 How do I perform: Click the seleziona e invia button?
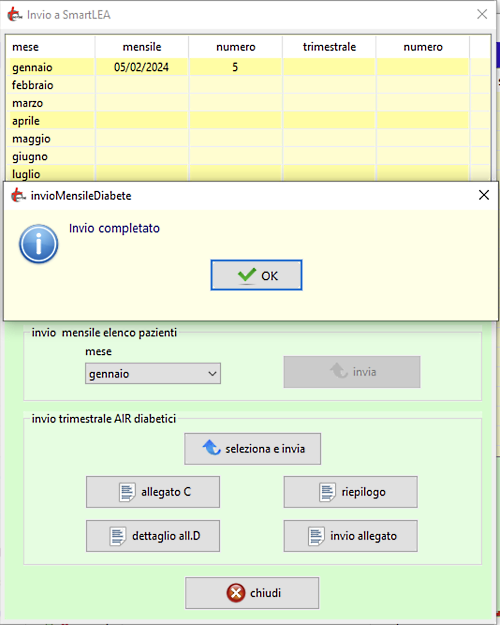coord(252,449)
